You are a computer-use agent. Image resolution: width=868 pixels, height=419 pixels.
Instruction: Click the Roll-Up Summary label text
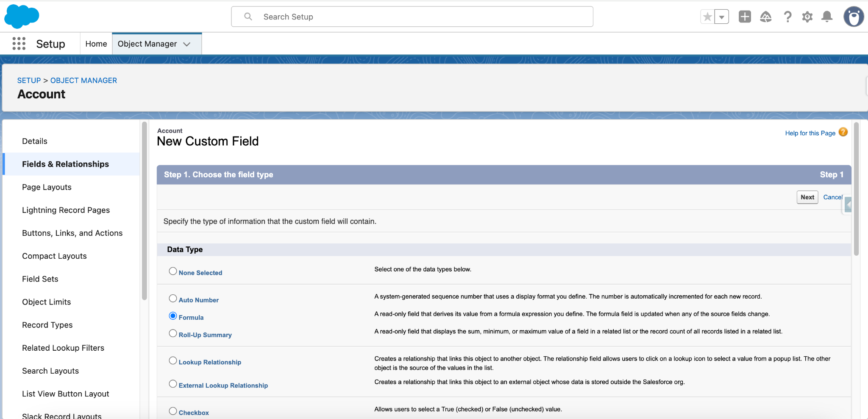(x=205, y=335)
